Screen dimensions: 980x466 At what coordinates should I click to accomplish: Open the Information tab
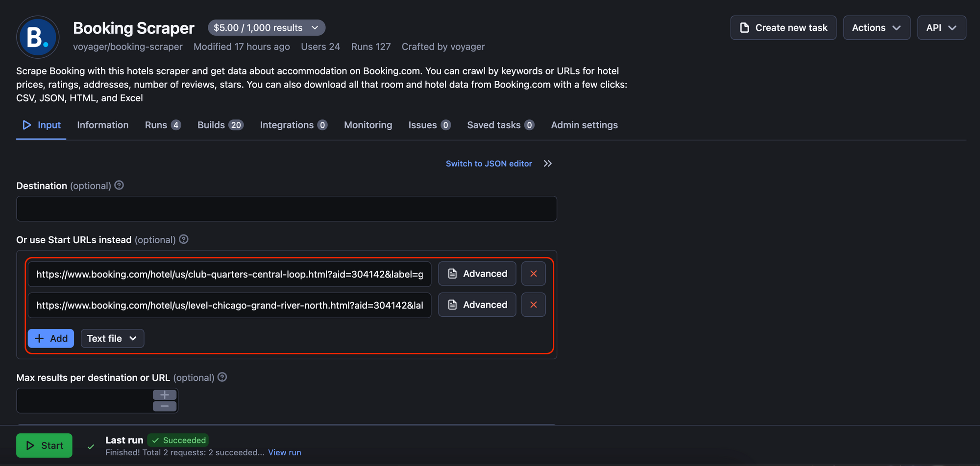[x=103, y=125]
